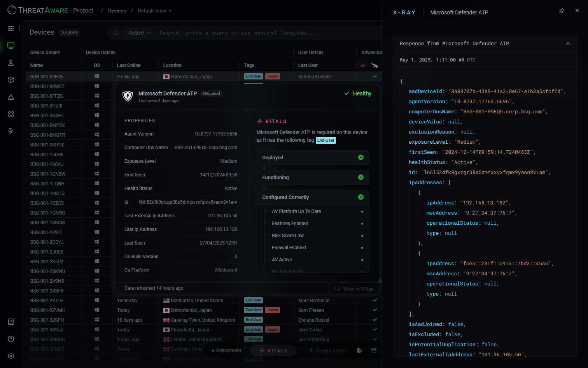The height and width of the screenshot is (368, 588).
Task: Open the apps grid menu icon
Action: (11, 28)
